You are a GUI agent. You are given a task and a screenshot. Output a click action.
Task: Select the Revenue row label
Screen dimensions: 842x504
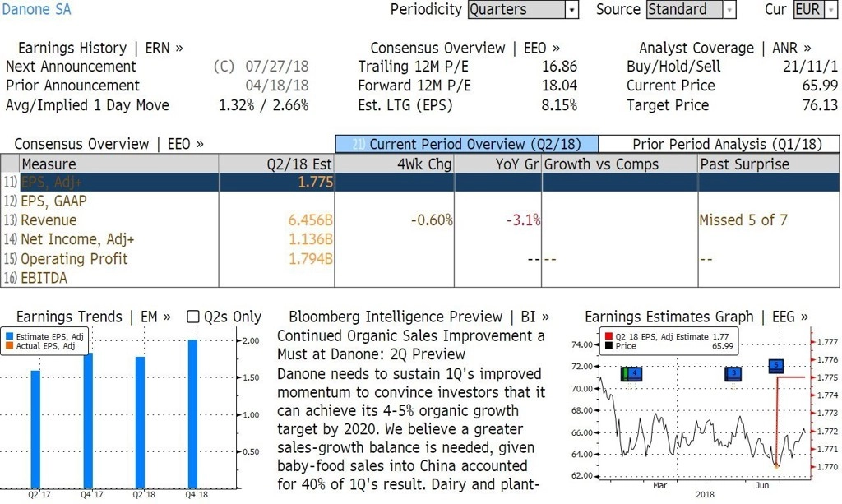point(49,220)
